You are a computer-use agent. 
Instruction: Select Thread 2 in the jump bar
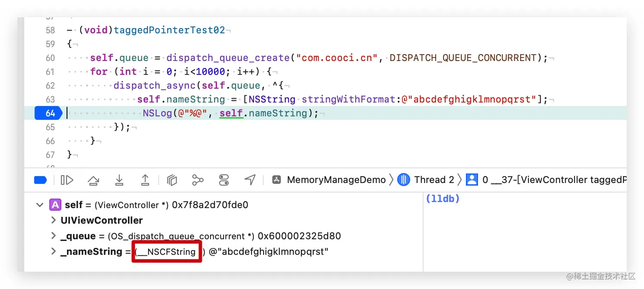[433, 180]
